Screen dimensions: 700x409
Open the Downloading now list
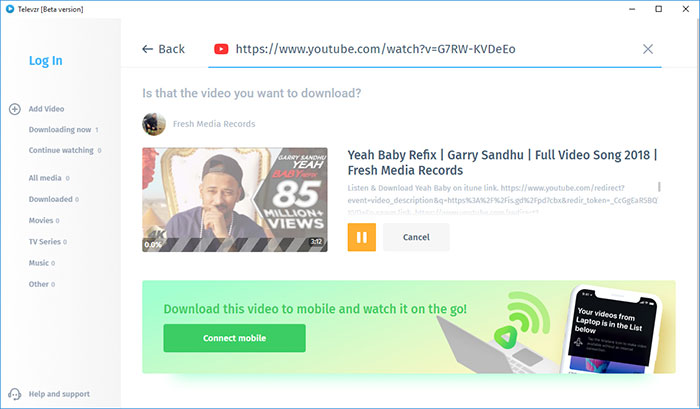(60, 129)
